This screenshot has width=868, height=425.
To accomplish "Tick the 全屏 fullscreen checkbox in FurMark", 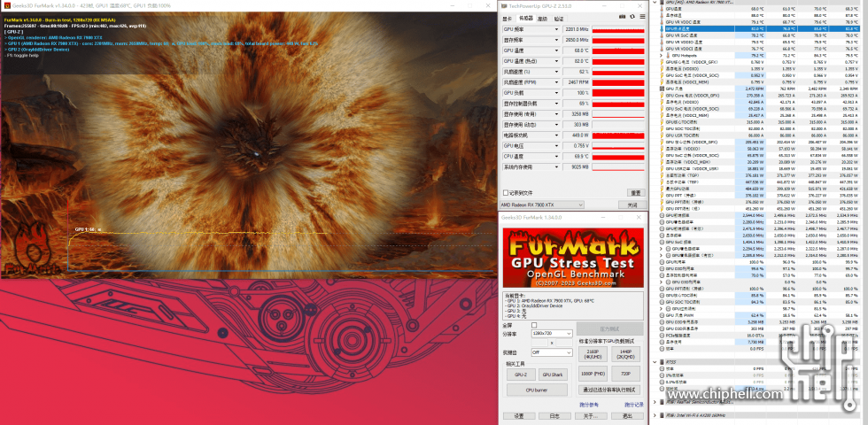I will (534, 325).
